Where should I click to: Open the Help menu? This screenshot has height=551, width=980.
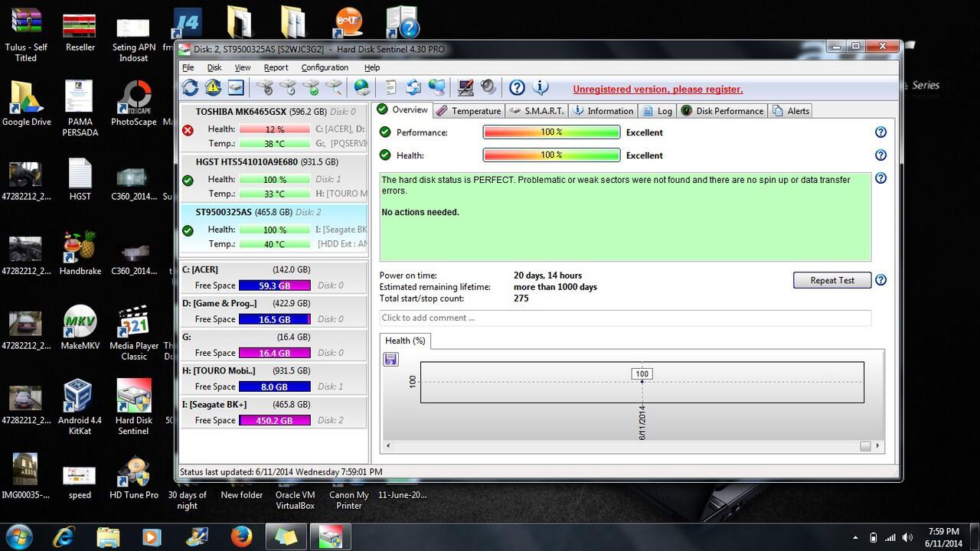point(372,67)
